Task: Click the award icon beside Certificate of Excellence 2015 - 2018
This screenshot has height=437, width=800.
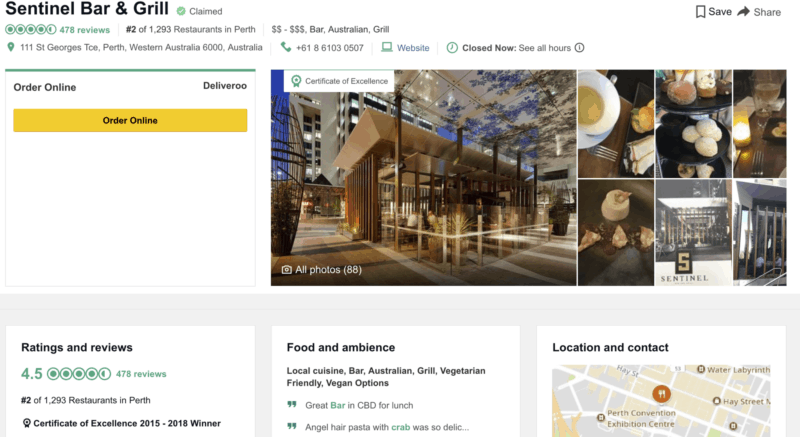Action: coord(27,423)
